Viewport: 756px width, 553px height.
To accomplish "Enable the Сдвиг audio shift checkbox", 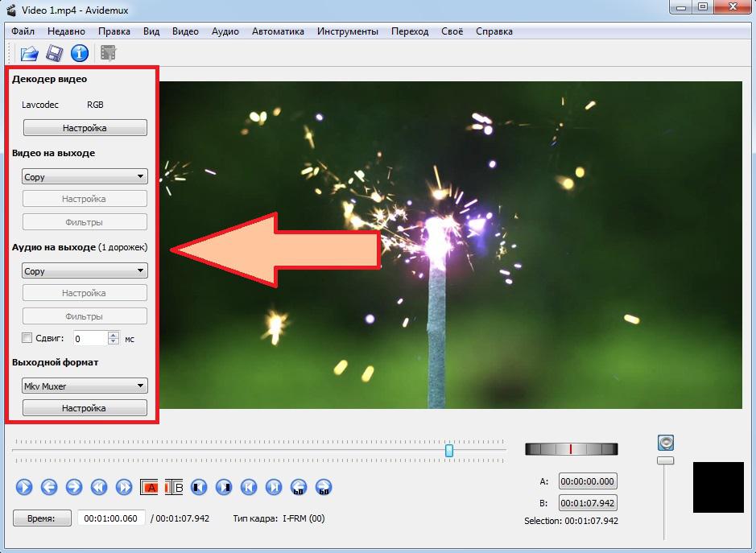I will [27, 339].
